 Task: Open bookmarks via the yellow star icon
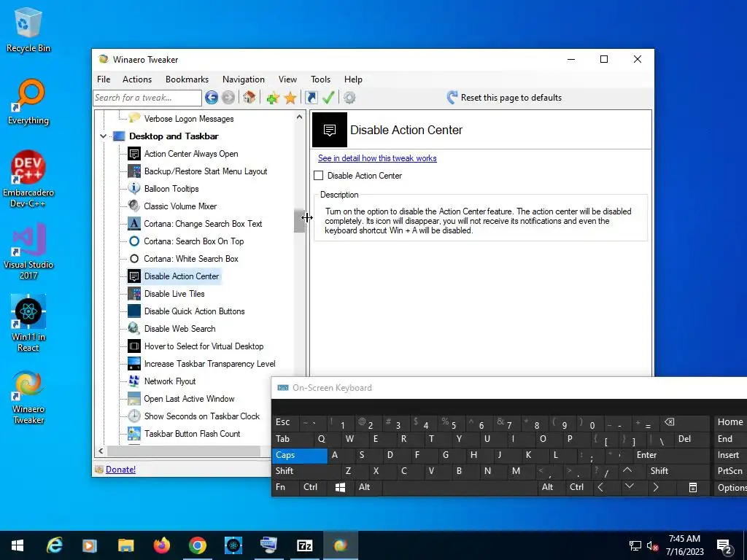[x=290, y=98]
